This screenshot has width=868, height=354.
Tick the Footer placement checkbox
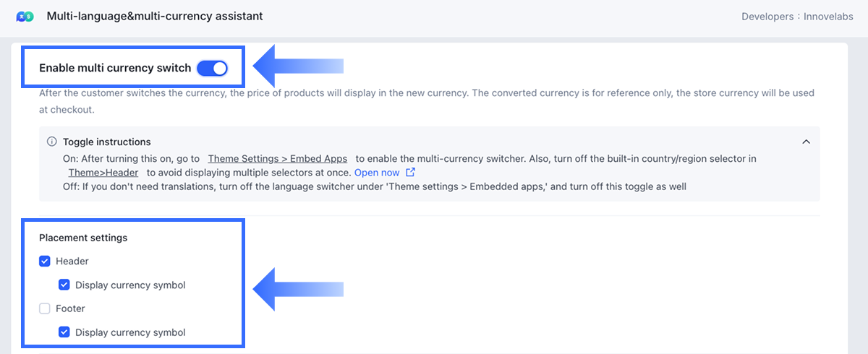coord(45,308)
